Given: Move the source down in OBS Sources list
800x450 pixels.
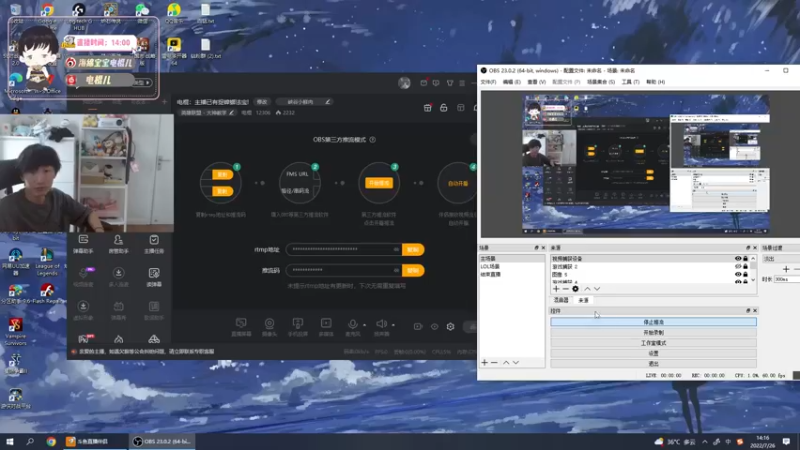Looking at the screenshot, I should 597,289.
